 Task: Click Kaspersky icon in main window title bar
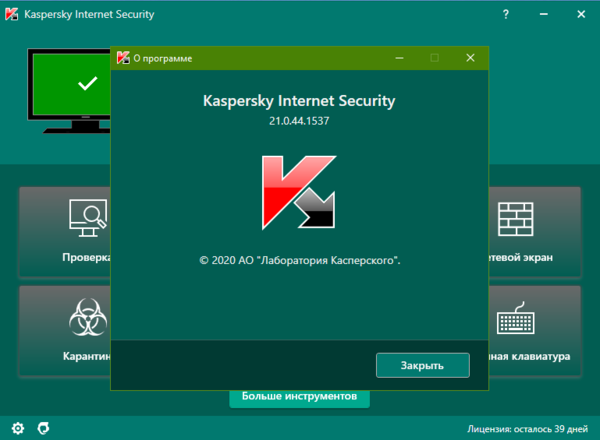point(11,14)
